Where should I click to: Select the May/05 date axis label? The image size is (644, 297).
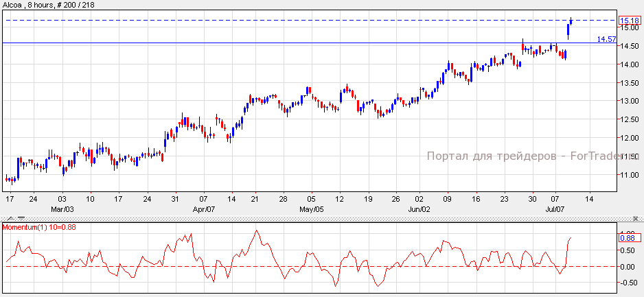(x=311, y=209)
